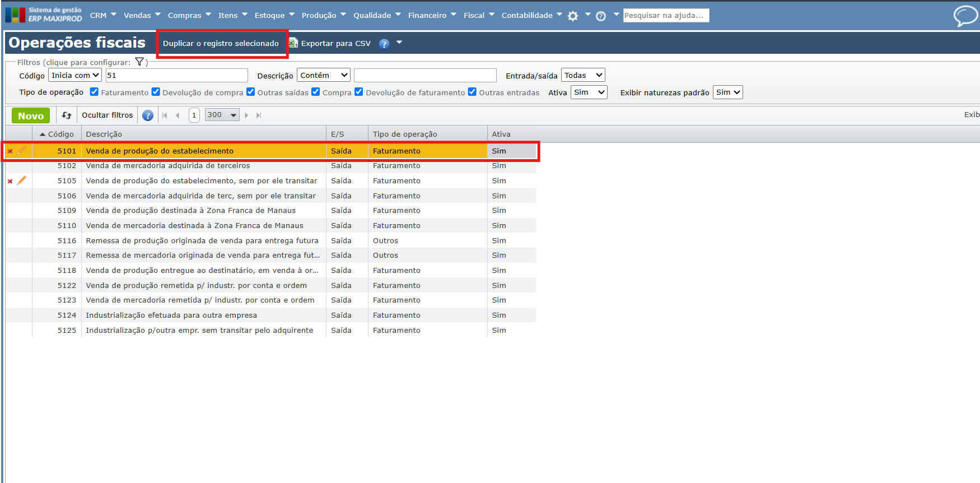Screen dimensions: 980x483
Task: Refresh the grid with the reload icon
Action: 67,115
